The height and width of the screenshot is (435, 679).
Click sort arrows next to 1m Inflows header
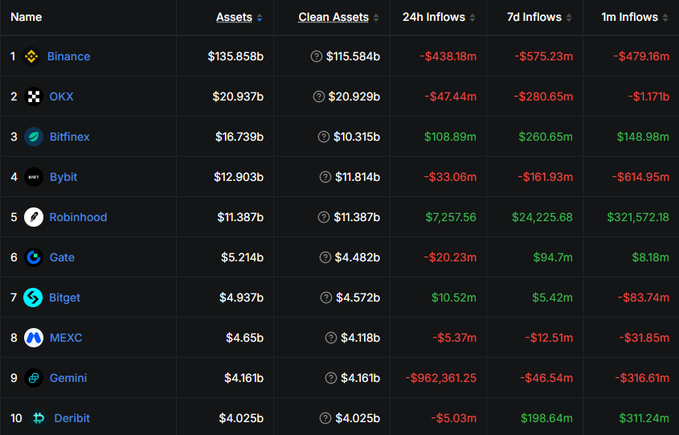(665, 18)
